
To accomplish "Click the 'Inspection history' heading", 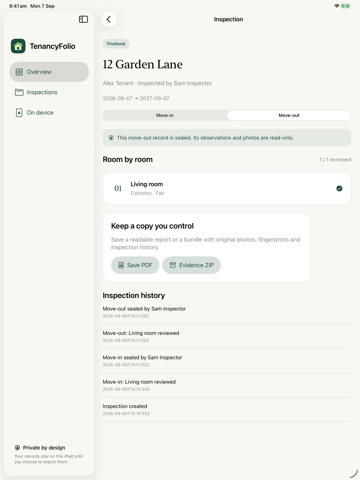I will [134, 295].
